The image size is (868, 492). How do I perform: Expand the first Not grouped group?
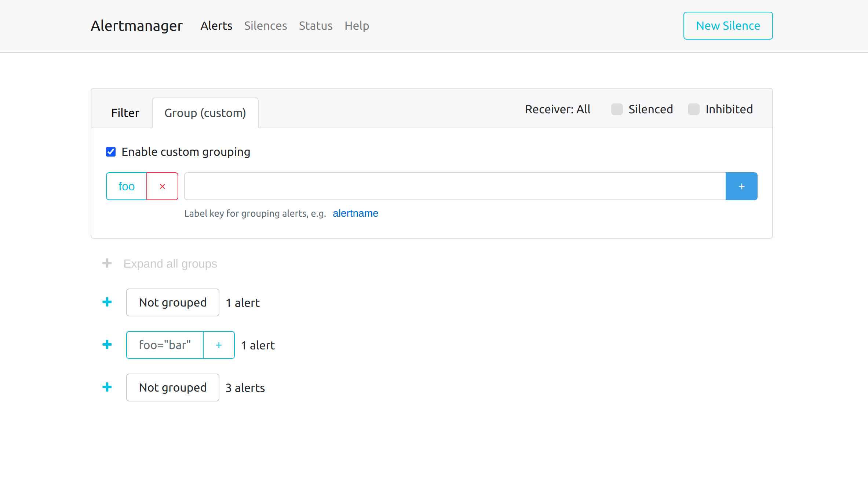[107, 302]
